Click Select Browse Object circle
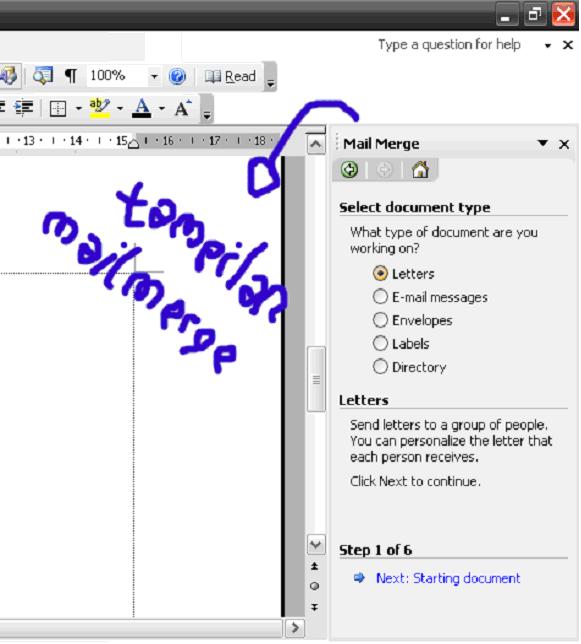 (x=315, y=586)
